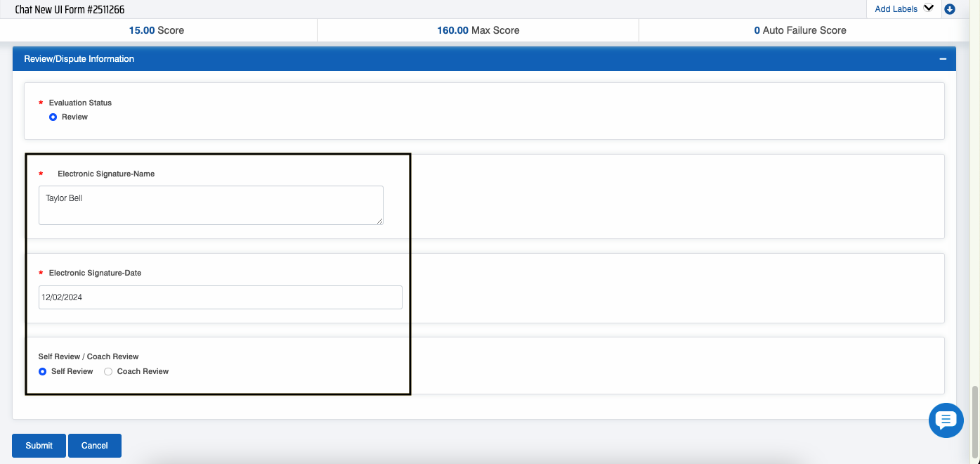
Task: Choose the Coach Review radio option
Action: point(108,372)
